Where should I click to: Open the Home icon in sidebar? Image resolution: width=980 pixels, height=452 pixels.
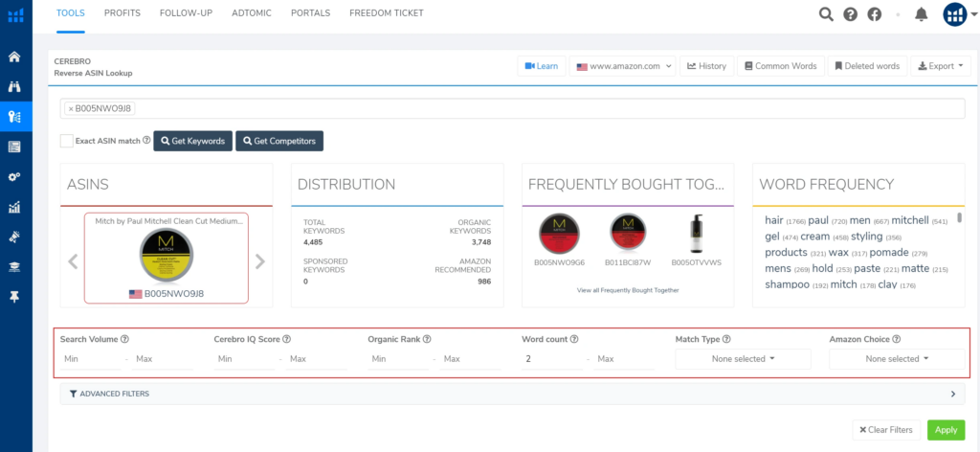point(14,56)
